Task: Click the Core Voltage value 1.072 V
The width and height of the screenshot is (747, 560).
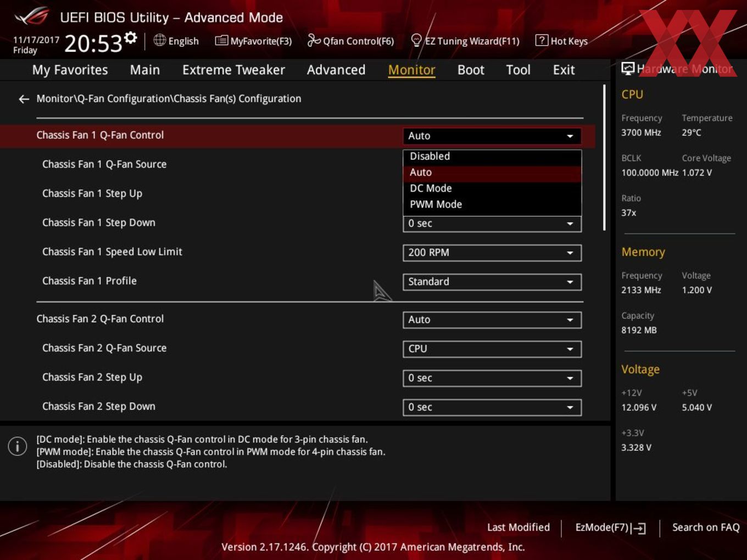Action: [x=697, y=172]
